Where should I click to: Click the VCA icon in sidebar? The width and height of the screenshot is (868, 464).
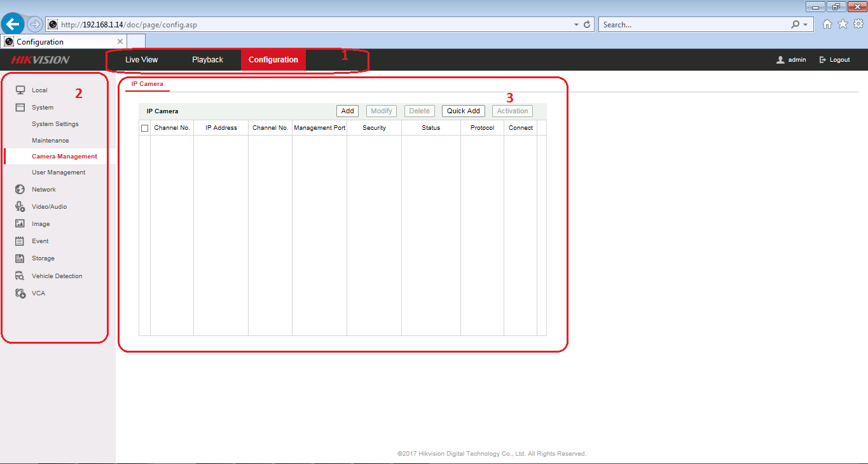(x=20, y=293)
